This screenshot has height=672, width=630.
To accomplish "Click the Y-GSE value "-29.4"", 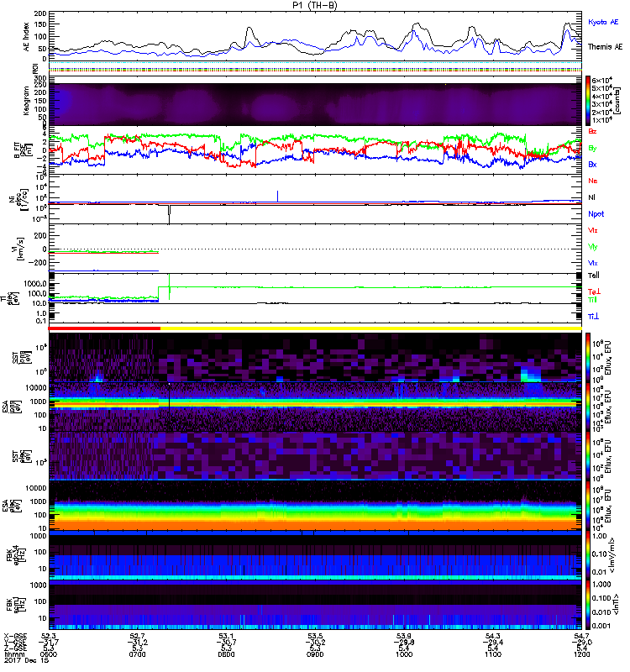I will (493, 643).
